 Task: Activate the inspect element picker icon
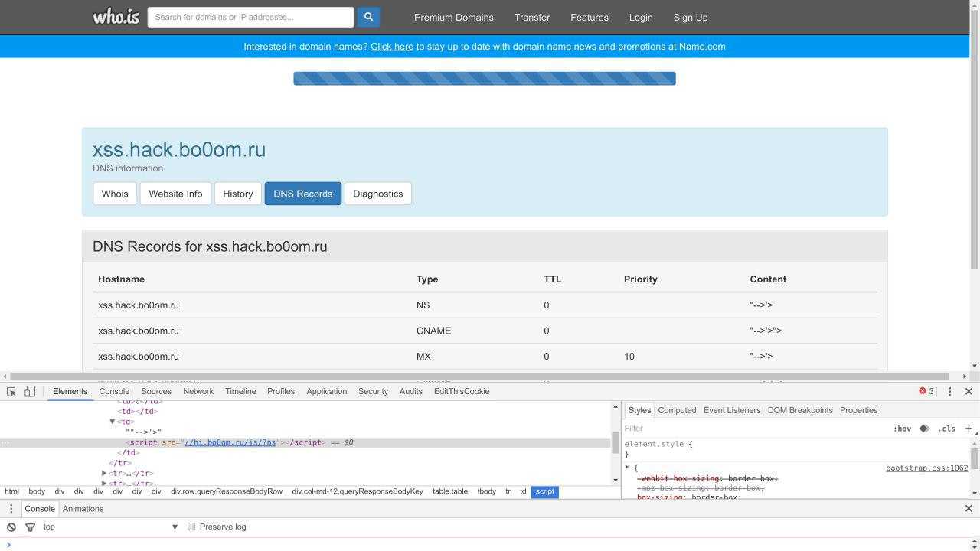(x=11, y=391)
